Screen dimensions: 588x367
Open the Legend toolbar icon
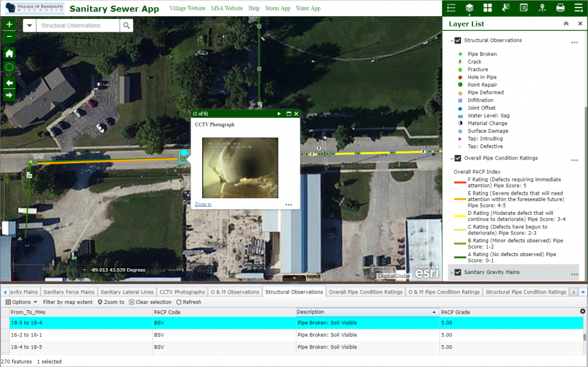(x=451, y=8)
